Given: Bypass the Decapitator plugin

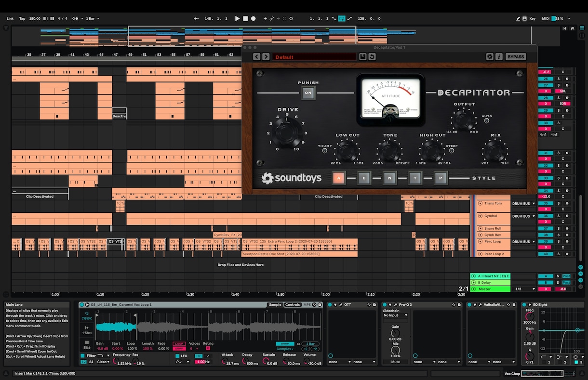Looking at the screenshot, I should [x=515, y=57].
